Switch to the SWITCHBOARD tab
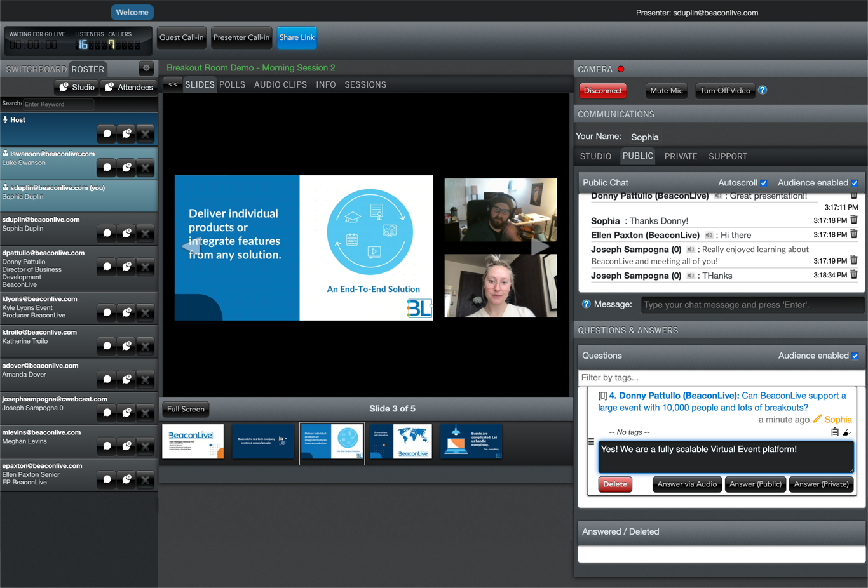 tap(36, 69)
